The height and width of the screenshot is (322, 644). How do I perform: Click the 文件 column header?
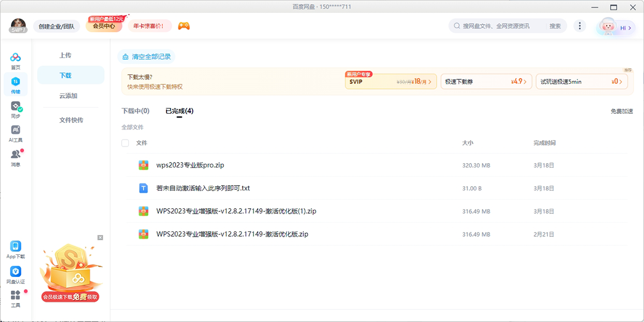[x=142, y=143]
